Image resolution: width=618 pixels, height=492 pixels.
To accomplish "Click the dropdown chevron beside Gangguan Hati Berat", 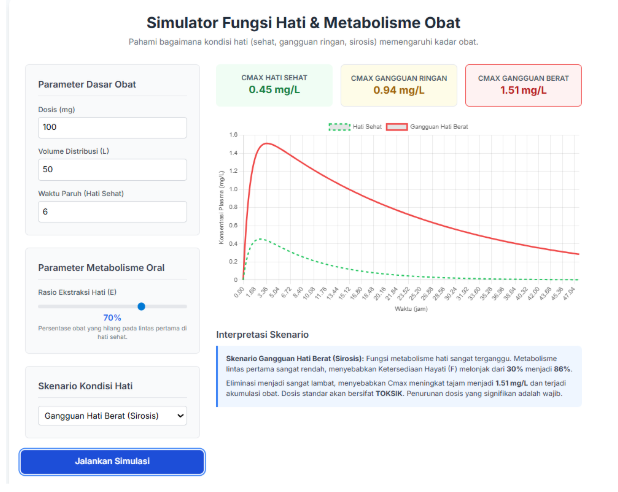I will point(181,416).
